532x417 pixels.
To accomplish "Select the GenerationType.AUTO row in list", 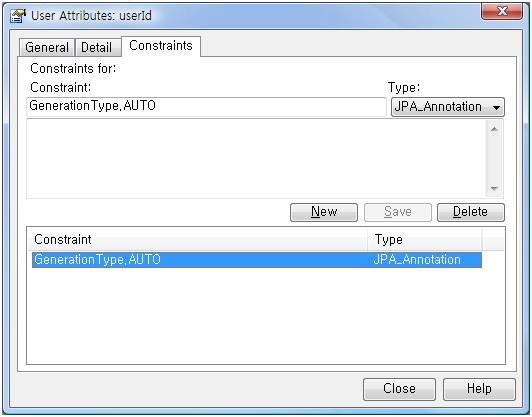I will point(257,260).
